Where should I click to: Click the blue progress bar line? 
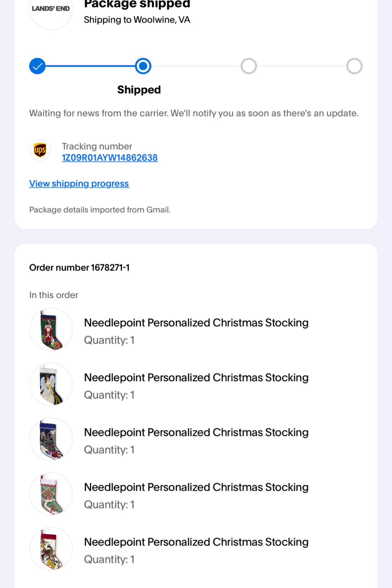(x=90, y=66)
